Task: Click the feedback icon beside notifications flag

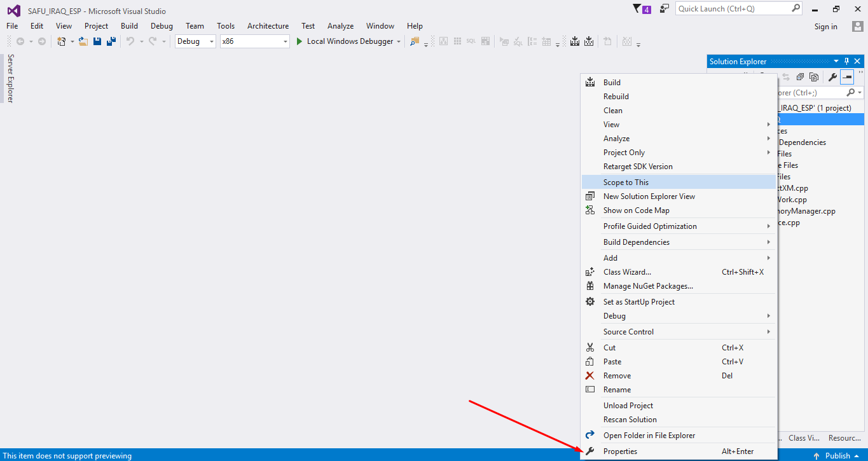Action: pos(665,9)
